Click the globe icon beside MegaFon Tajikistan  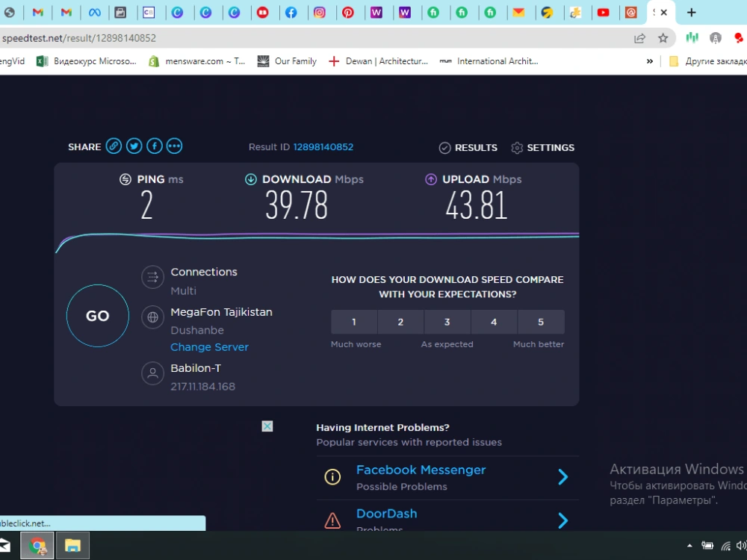pyautogui.click(x=152, y=317)
